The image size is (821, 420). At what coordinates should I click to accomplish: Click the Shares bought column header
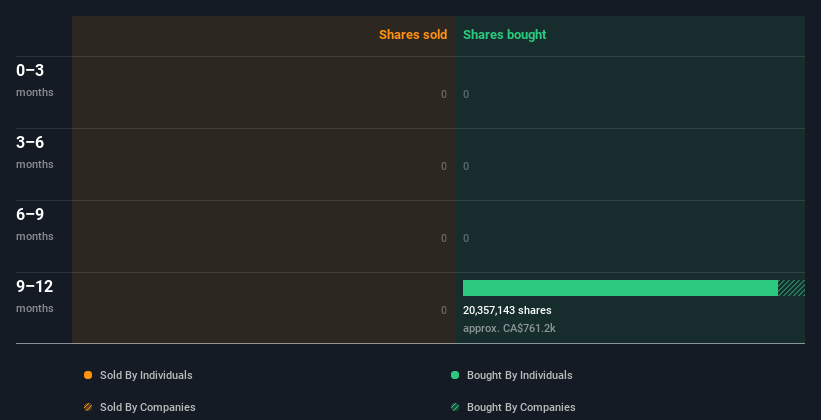tap(505, 35)
